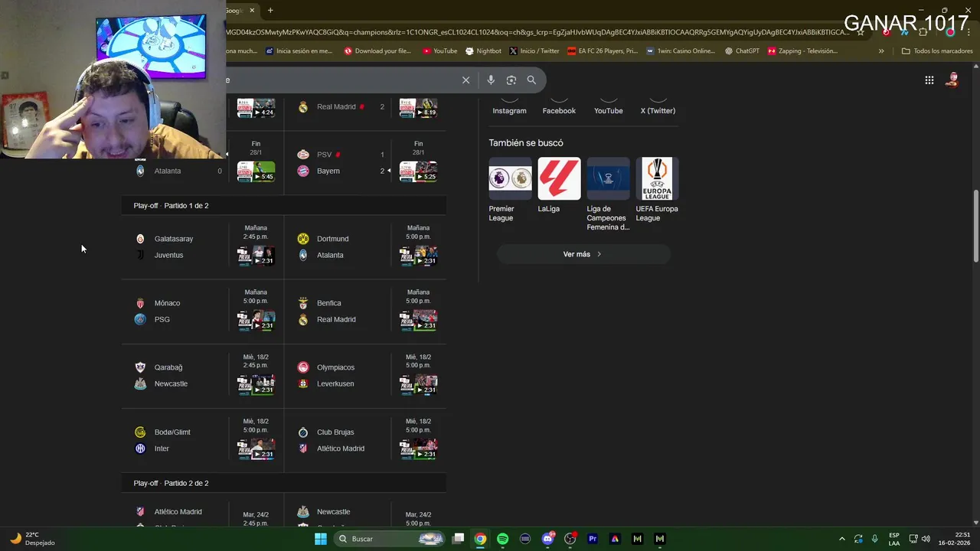Click the taskbar Buscar search box
The height and width of the screenshot is (551, 980).
pyautogui.click(x=390, y=539)
